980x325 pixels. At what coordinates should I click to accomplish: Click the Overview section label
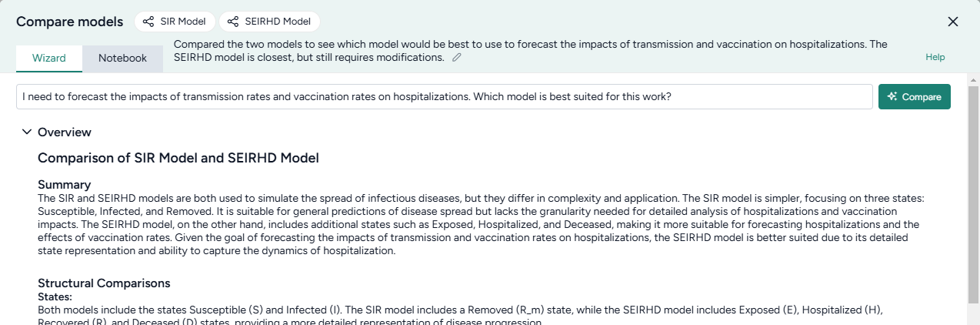tap(65, 132)
